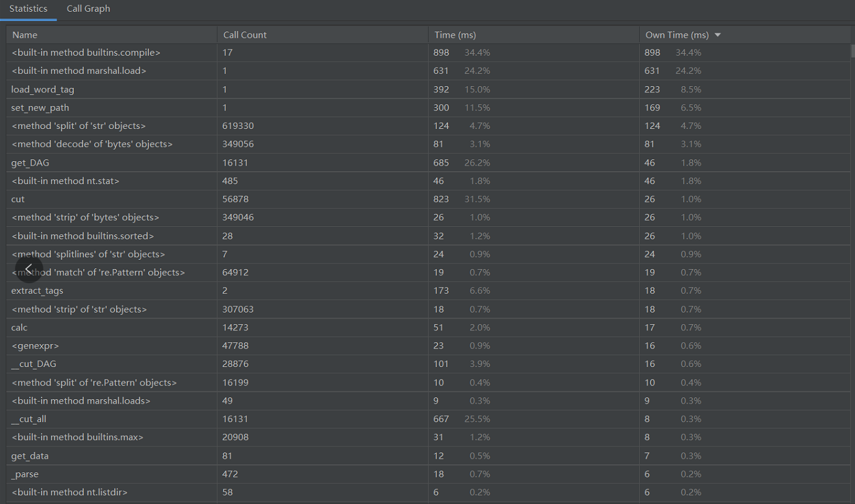This screenshot has width=855, height=504.
Task: Select the set_new_path function row
Action: click(40, 108)
